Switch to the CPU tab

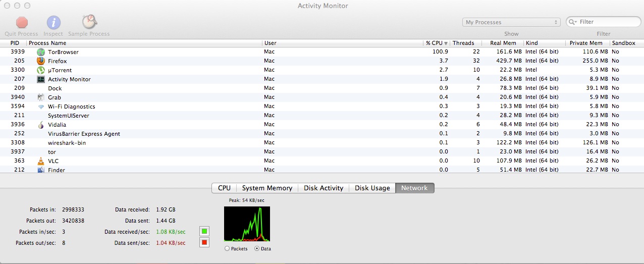click(x=224, y=188)
